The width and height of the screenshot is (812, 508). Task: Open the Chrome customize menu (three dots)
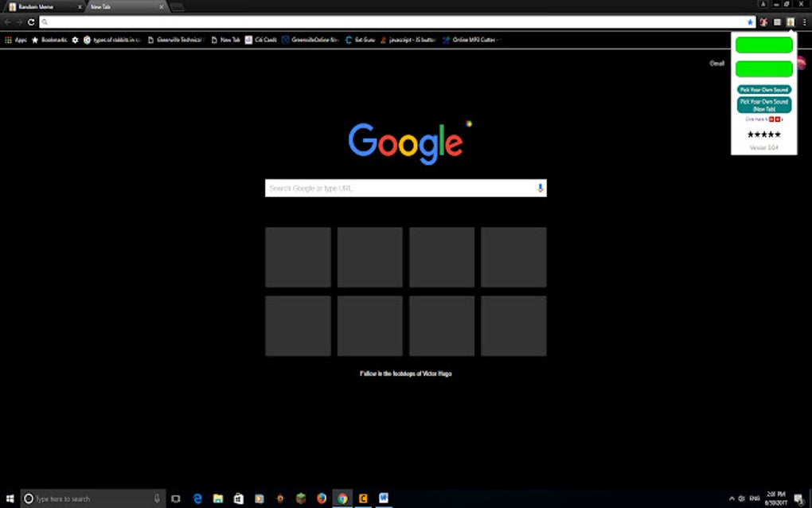pos(806,22)
